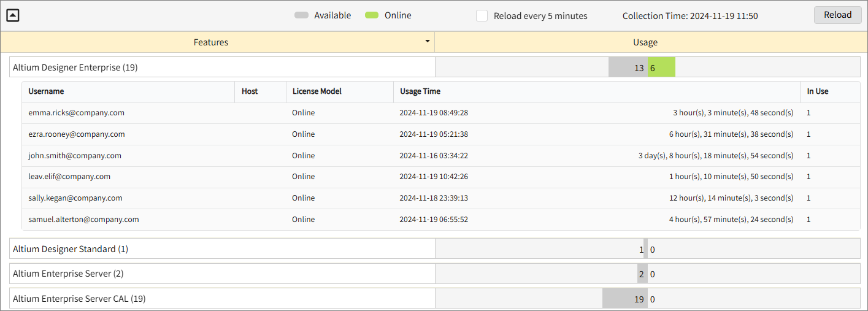Sort by the Host column header
Viewport: 868px width, 311px height.
261,91
